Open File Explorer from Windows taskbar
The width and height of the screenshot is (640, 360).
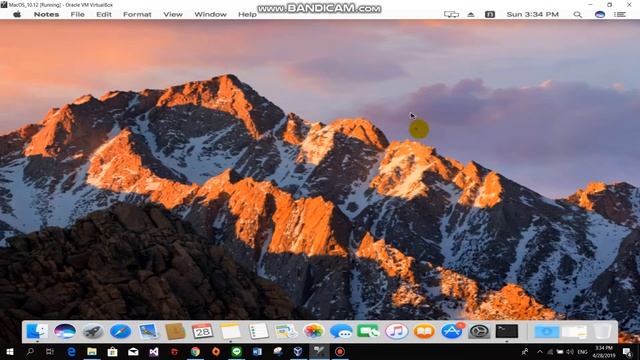tap(92, 351)
